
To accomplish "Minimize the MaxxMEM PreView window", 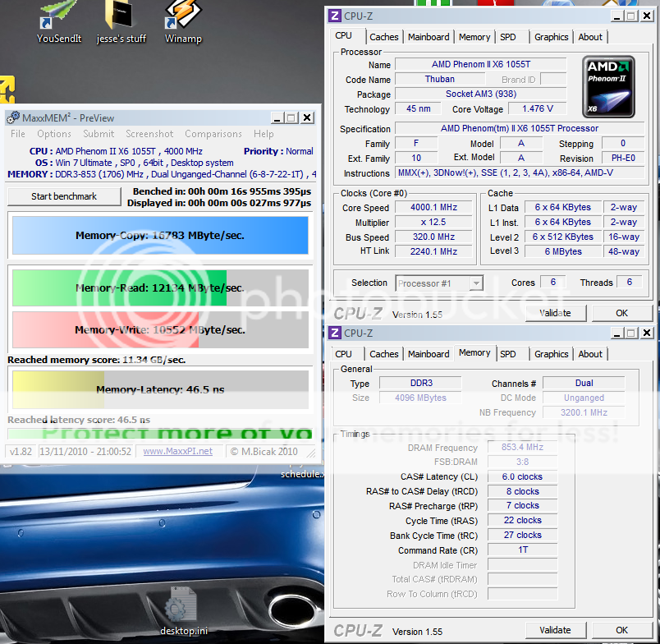I will pos(277,118).
